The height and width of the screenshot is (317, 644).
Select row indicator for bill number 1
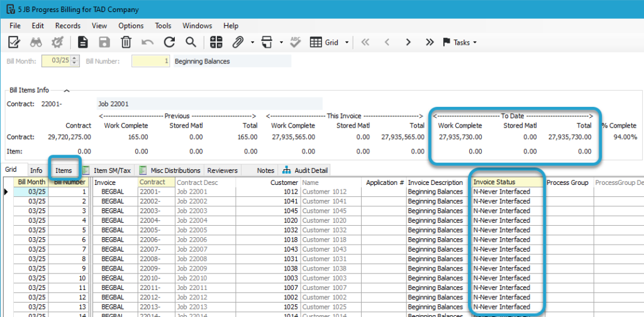pyautogui.click(x=8, y=191)
